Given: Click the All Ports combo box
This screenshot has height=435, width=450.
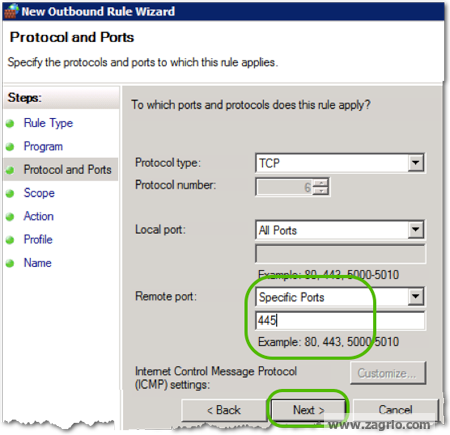Looking at the screenshot, I should (x=340, y=230).
